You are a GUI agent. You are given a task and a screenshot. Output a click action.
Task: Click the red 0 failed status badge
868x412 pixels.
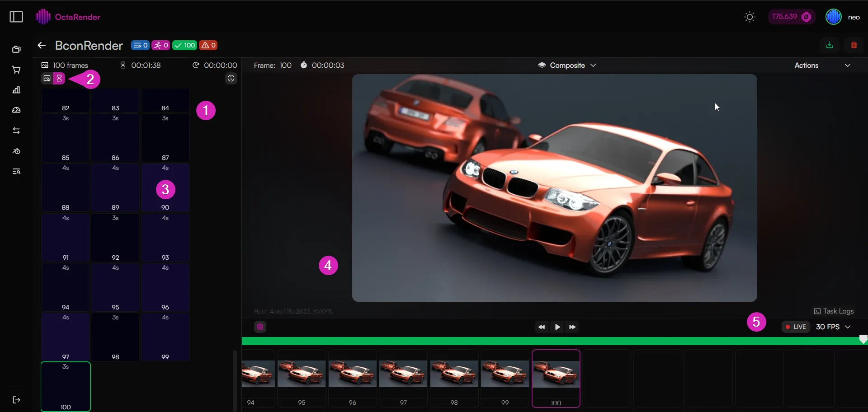pyautogui.click(x=208, y=45)
